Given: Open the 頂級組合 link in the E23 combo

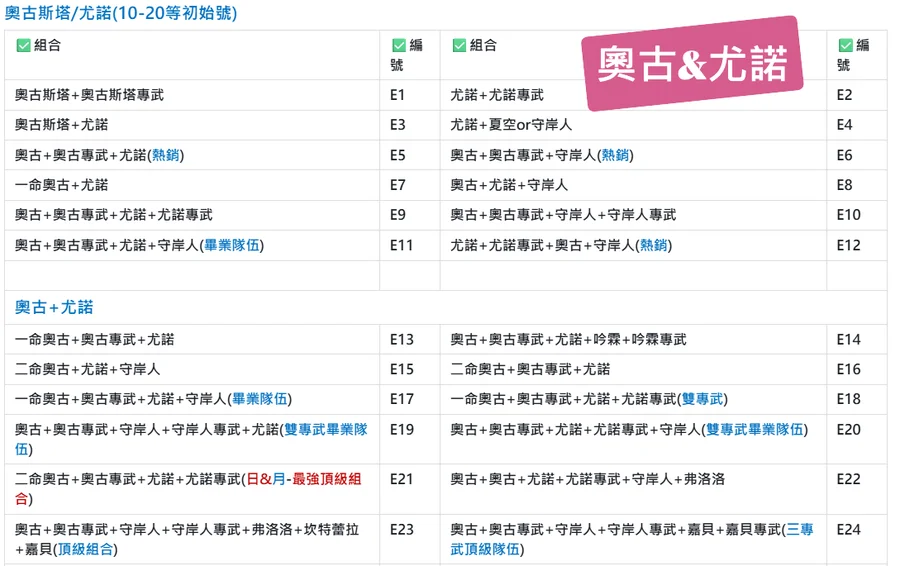Looking at the screenshot, I should point(86,549).
